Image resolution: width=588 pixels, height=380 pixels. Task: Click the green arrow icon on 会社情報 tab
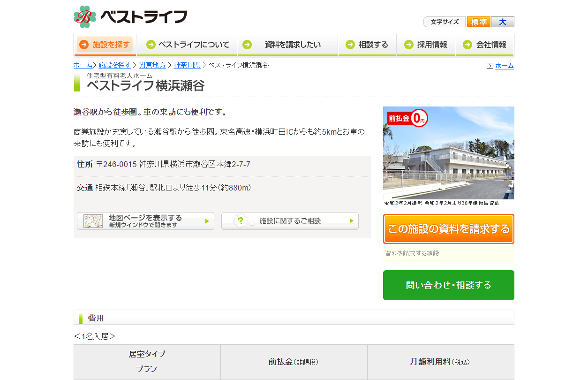467,45
